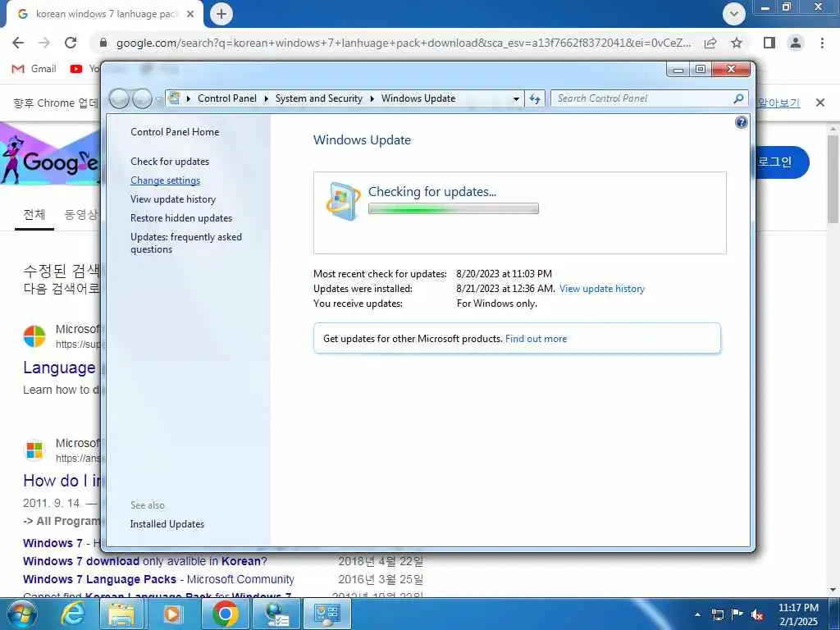The width and height of the screenshot is (840, 630).
Task: Select Windows Update breadcrumb
Action: [418, 98]
